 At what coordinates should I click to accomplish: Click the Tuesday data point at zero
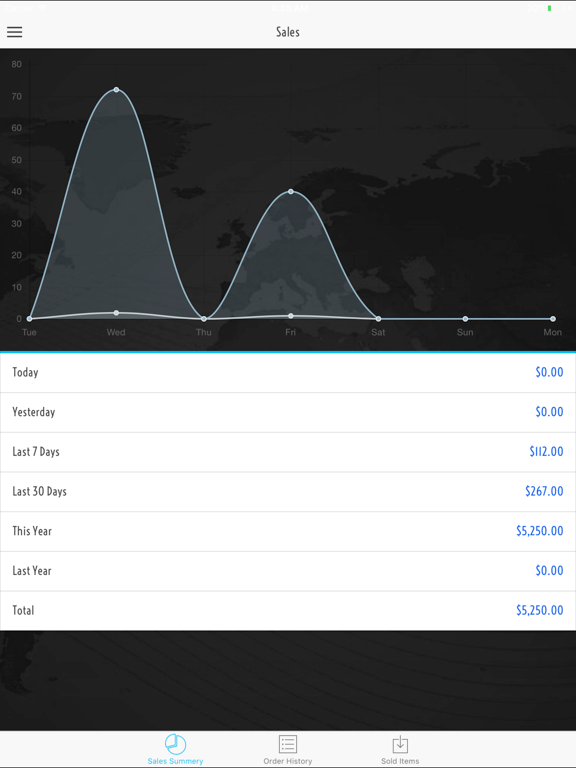click(29, 319)
